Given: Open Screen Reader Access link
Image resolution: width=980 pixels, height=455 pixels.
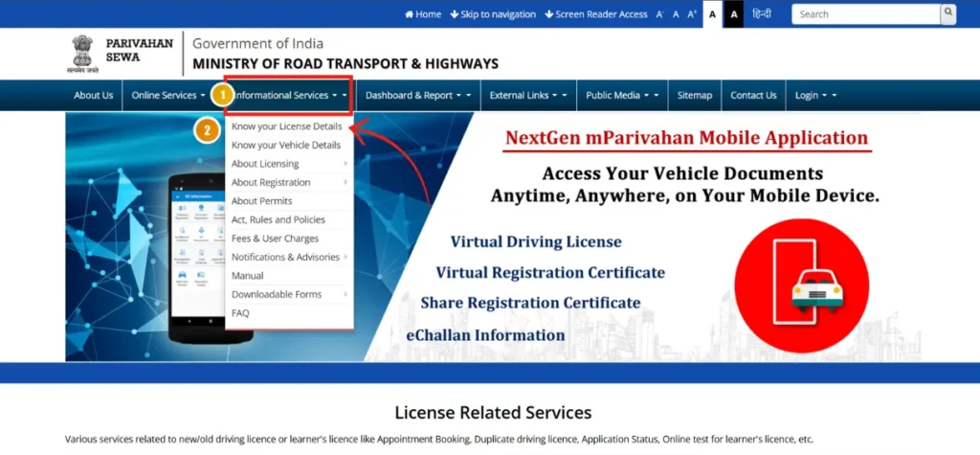Looking at the screenshot, I should (595, 13).
